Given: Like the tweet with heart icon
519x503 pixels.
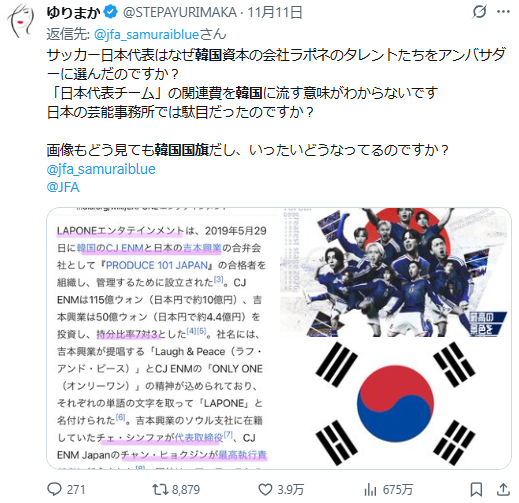Looking at the screenshot, I should (x=265, y=489).
